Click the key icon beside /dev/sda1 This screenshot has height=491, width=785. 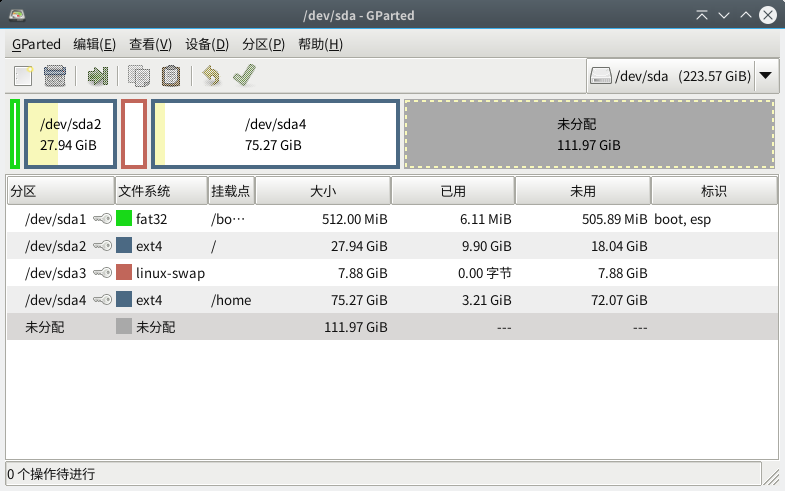pyautogui.click(x=102, y=219)
